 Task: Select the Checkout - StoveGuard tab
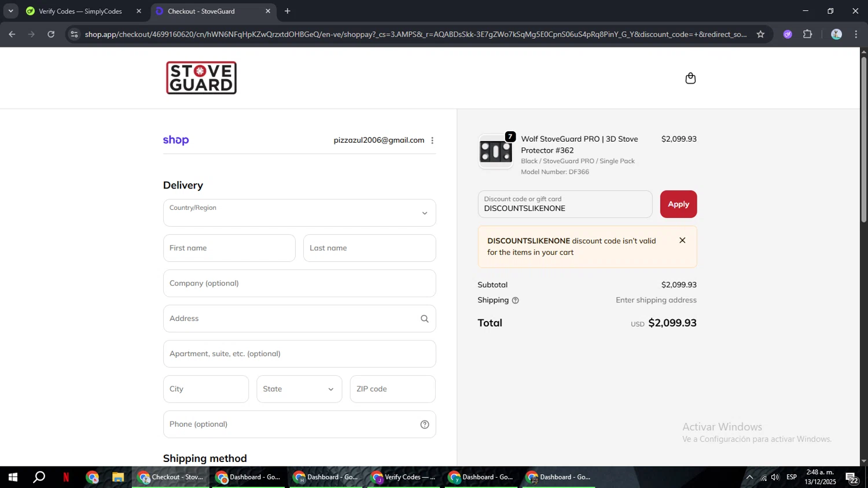[201, 11]
